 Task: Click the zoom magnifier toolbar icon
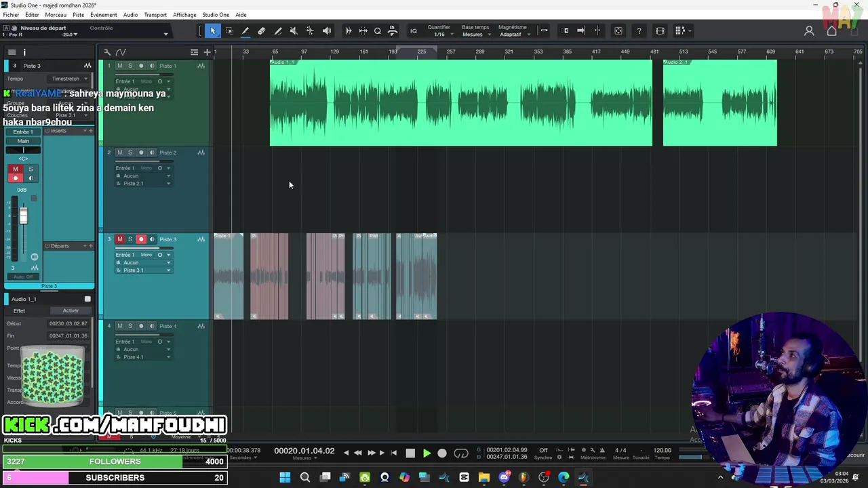tap(378, 30)
